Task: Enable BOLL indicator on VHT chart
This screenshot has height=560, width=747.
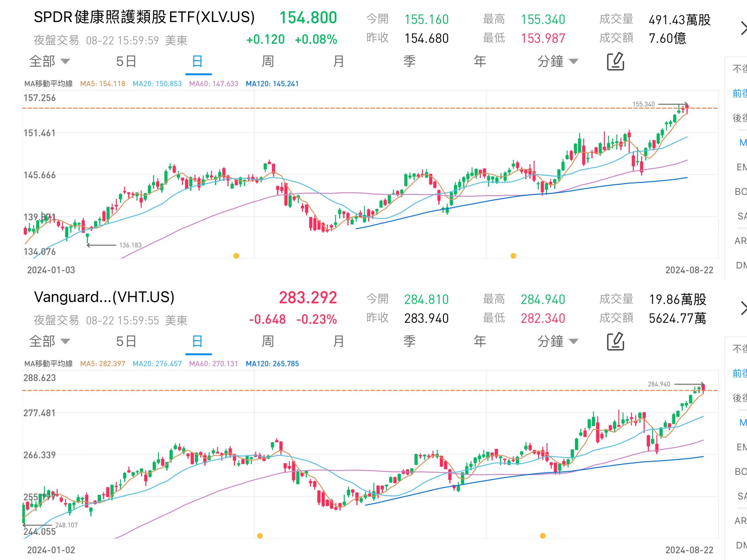Action: tap(741, 472)
